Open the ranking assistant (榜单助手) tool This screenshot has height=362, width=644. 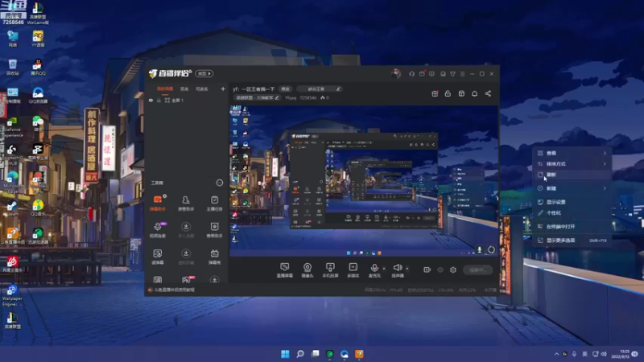214,230
